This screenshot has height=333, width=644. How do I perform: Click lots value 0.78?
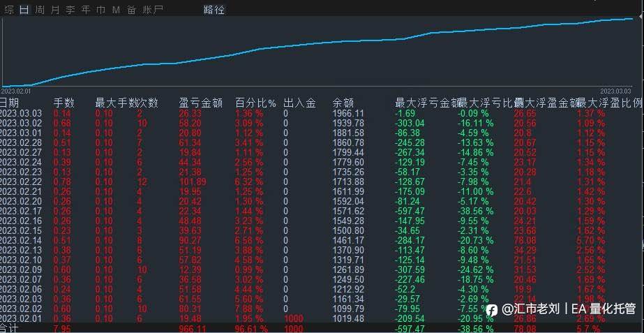click(62, 182)
